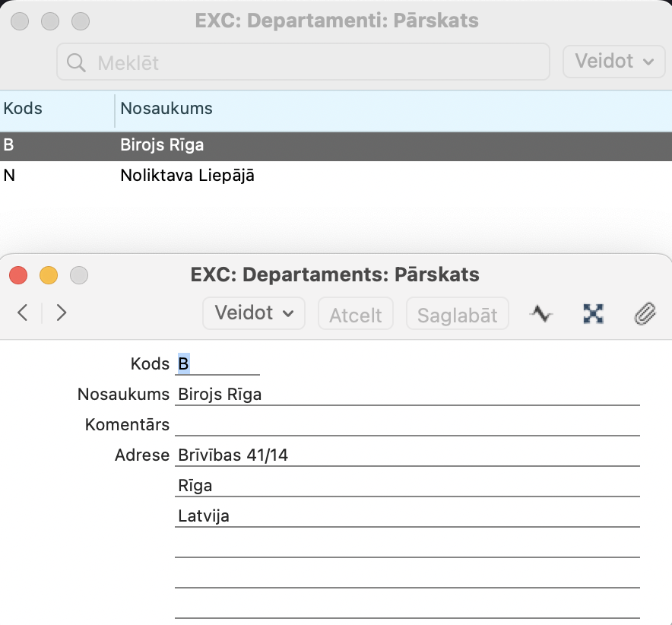Viewport: 672px width, 625px height.
Task: Click into the Meklēt search field
Action: coord(319,62)
